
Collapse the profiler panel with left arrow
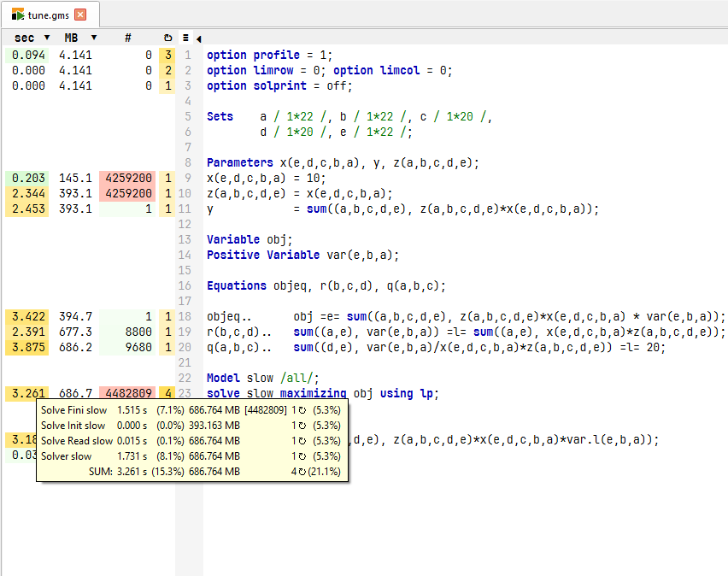point(198,38)
